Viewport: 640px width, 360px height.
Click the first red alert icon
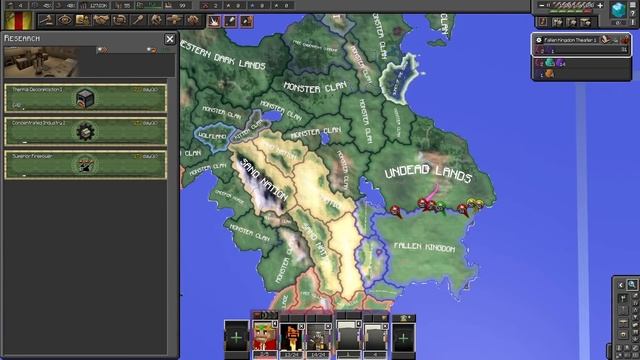point(214,21)
